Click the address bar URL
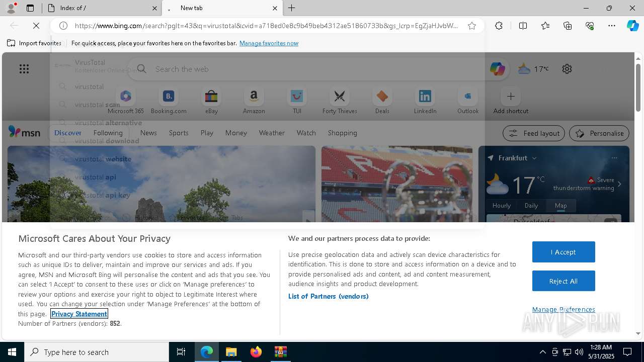Viewport: 644px width, 362px height. 267,26
